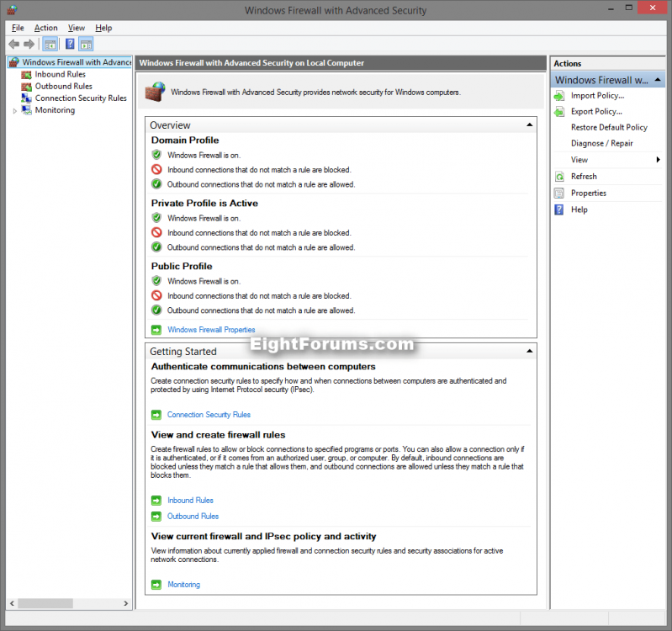The width and height of the screenshot is (672, 631).
Task: Follow the Connection Security Rules link
Action: 209,415
